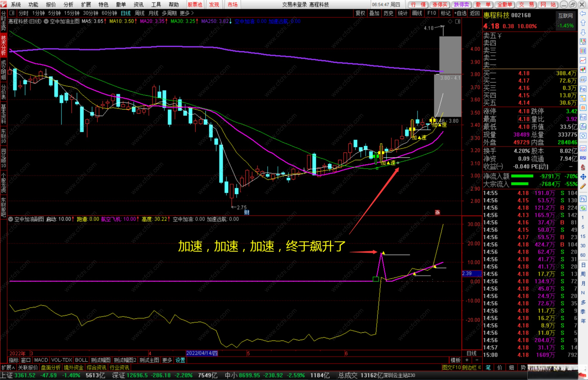588x380 pixels.
Task: Open the 分析 menu
Action: [x=68, y=5]
